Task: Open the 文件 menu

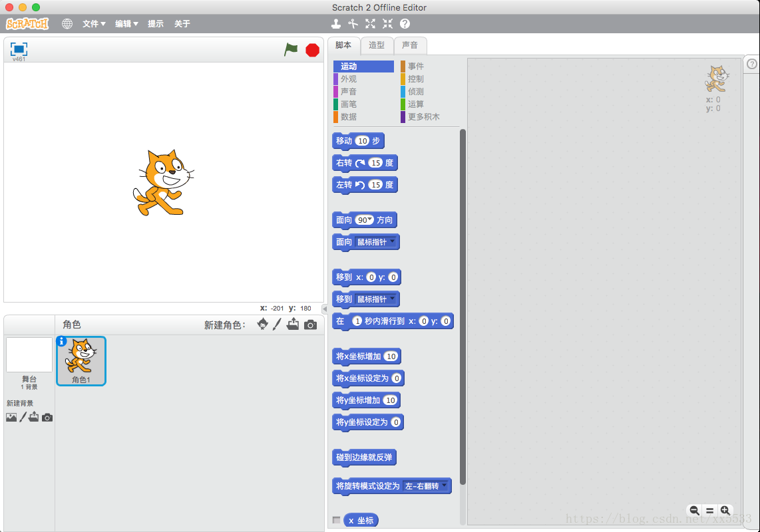Action: click(94, 24)
